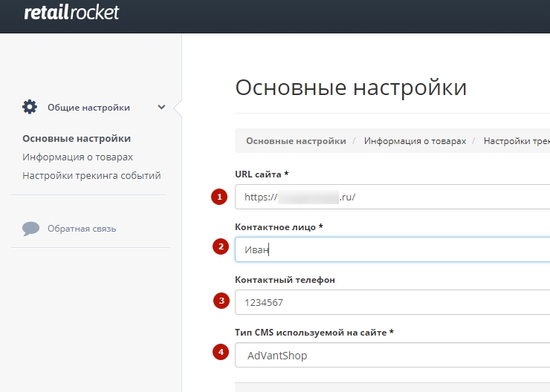
Task: Open Настройки трекинга событий in sidebar
Action: (x=91, y=176)
